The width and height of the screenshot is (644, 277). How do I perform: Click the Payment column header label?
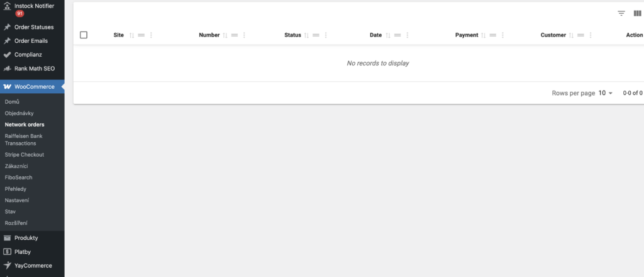coord(467,35)
